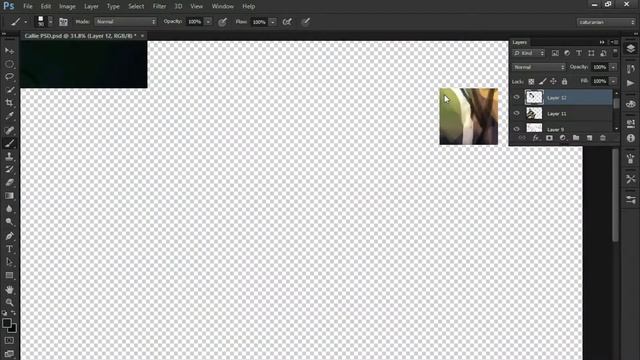Open the Window menu

pos(222,6)
